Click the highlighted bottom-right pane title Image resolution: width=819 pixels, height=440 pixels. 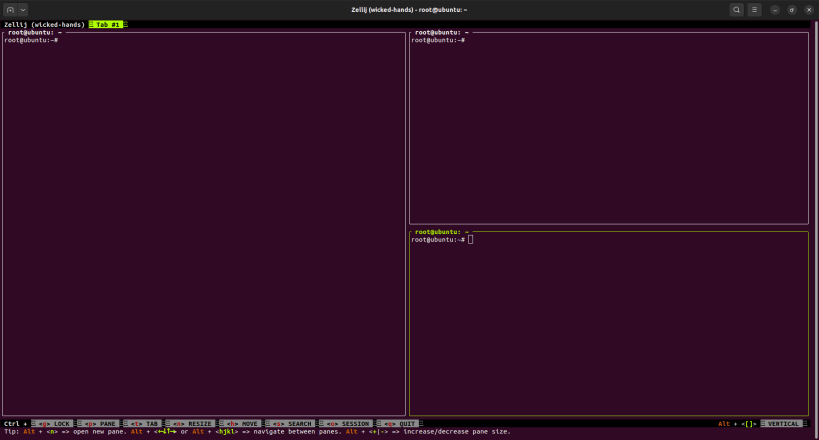(x=441, y=232)
